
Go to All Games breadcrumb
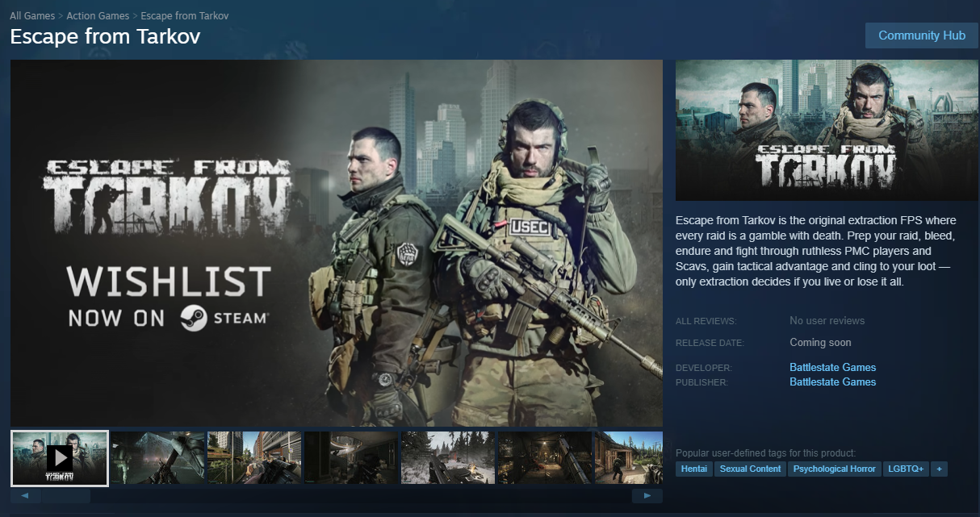[x=32, y=16]
